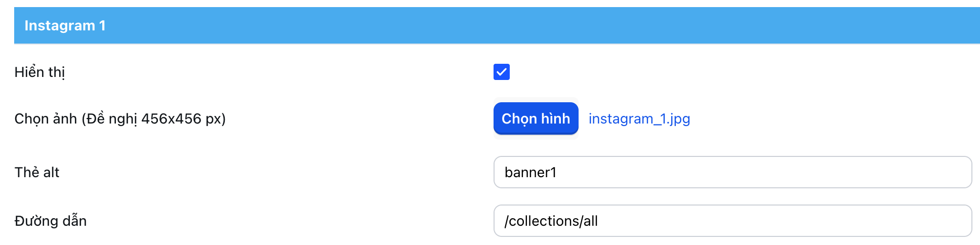Click the Chọn ảnh label text

pos(120,119)
